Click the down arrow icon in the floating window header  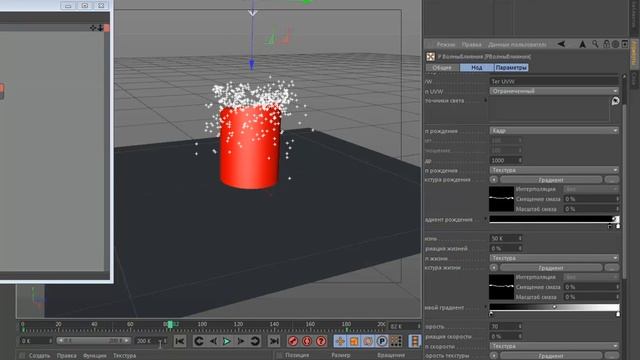click(x=100, y=28)
